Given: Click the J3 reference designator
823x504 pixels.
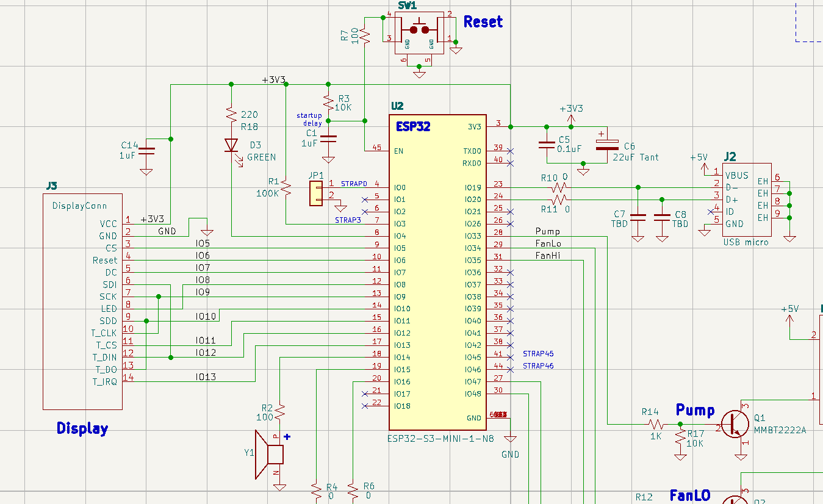Looking at the screenshot, I should click(x=51, y=185).
